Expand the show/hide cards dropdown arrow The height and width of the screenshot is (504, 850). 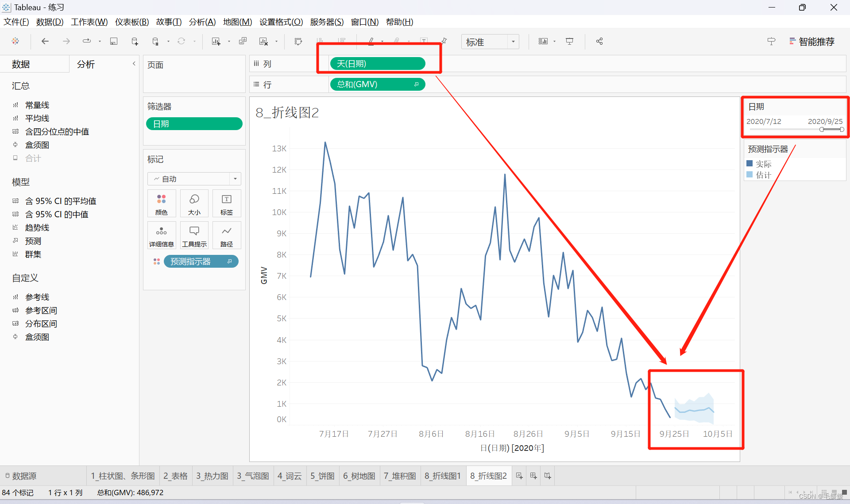pyautogui.click(x=554, y=42)
